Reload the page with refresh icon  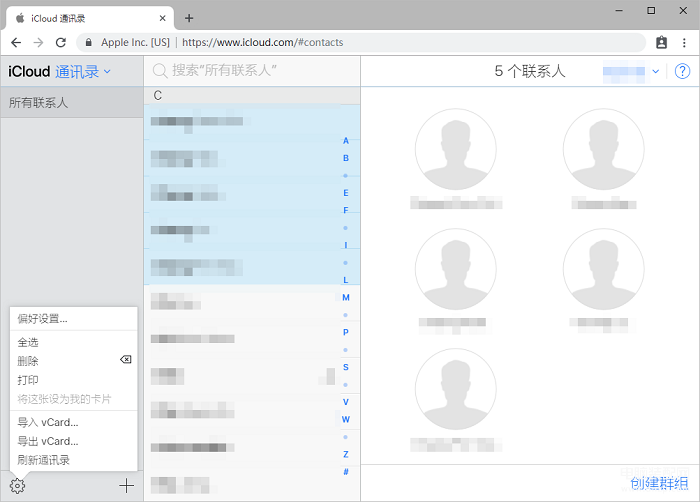click(x=61, y=42)
